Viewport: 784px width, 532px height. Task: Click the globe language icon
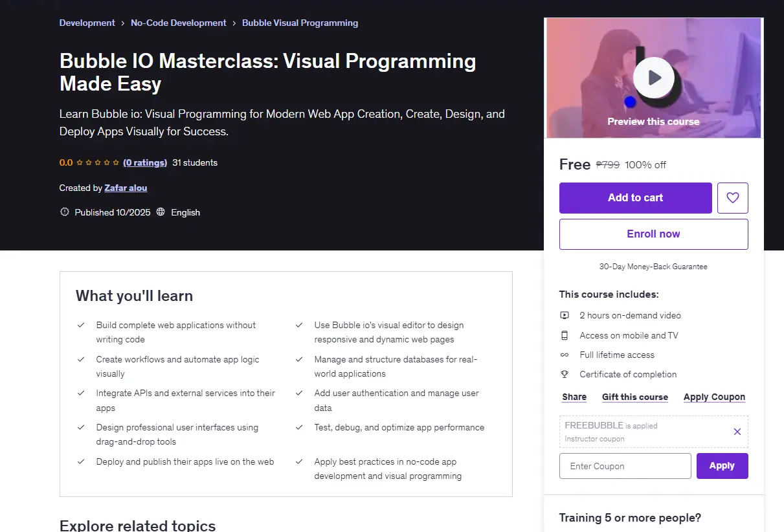coord(161,212)
